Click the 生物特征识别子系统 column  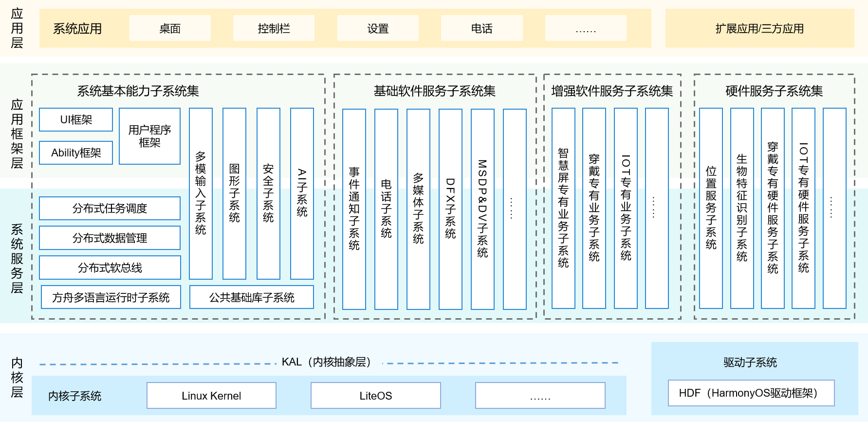[x=742, y=208]
